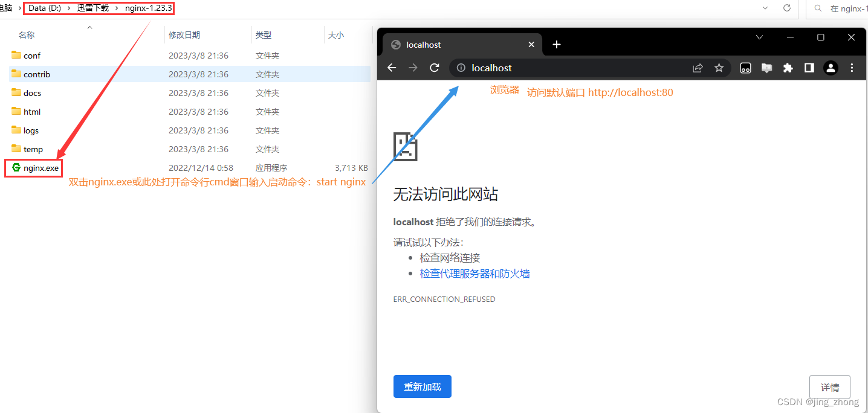The width and height of the screenshot is (868, 413).
Task: Sort files by the 名称 column
Action: point(27,35)
